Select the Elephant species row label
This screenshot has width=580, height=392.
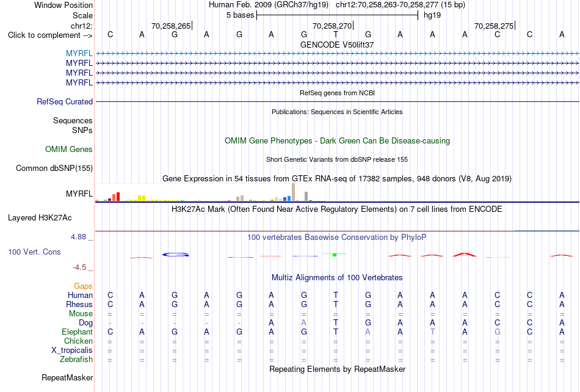(77, 332)
